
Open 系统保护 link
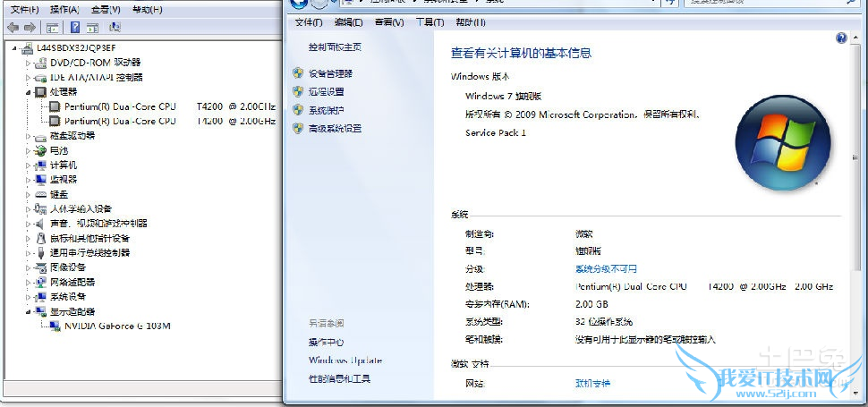[x=326, y=110]
